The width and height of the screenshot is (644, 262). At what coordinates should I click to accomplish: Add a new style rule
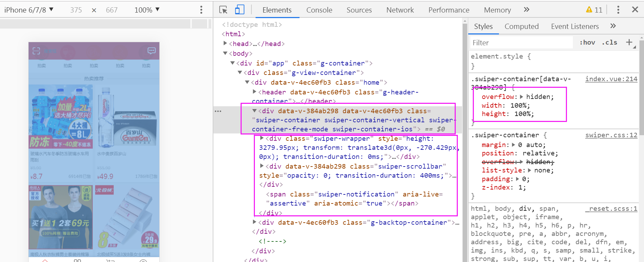point(629,43)
